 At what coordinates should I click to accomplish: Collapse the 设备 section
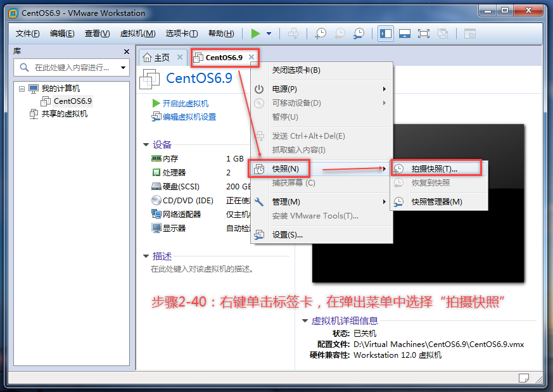click(146, 144)
